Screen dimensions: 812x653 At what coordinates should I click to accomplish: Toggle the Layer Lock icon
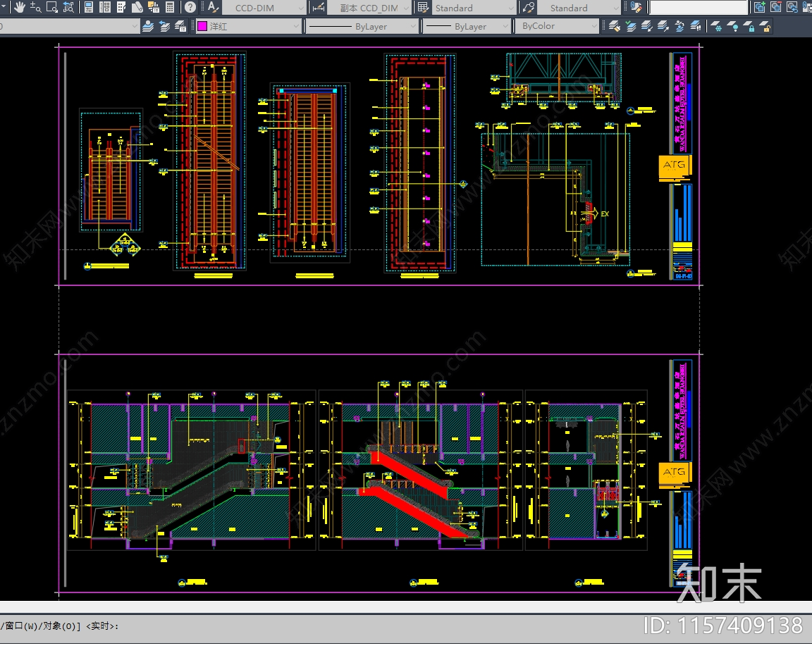(749, 26)
